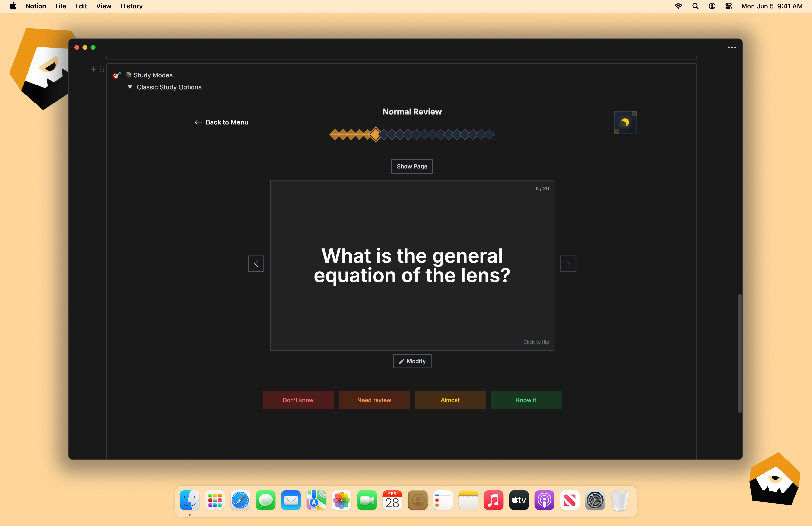Screen dimensions: 812x526
Task: Click the 6 / 20 card counter
Action: click(542, 188)
